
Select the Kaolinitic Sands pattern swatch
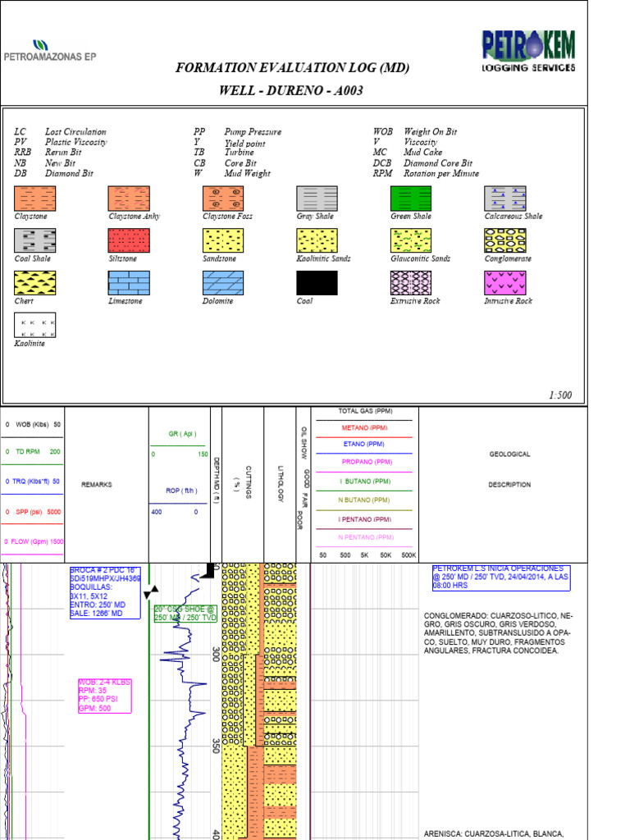(317, 240)
